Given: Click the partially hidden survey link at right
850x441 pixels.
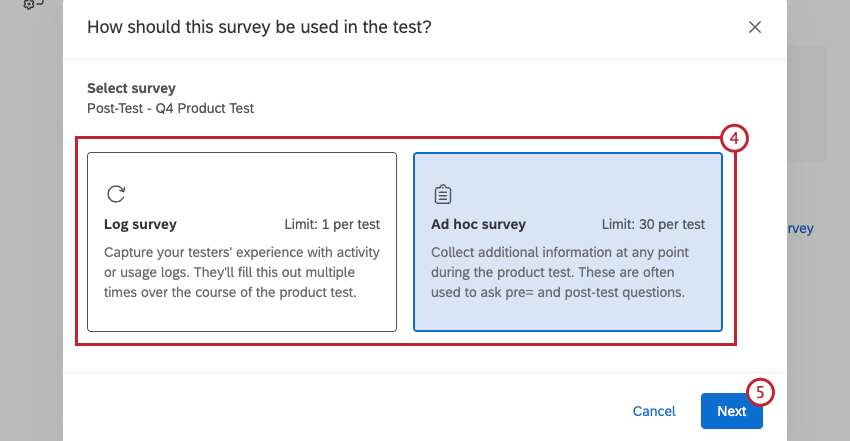Looking at the screenshot, I should [x=800, y=229].
